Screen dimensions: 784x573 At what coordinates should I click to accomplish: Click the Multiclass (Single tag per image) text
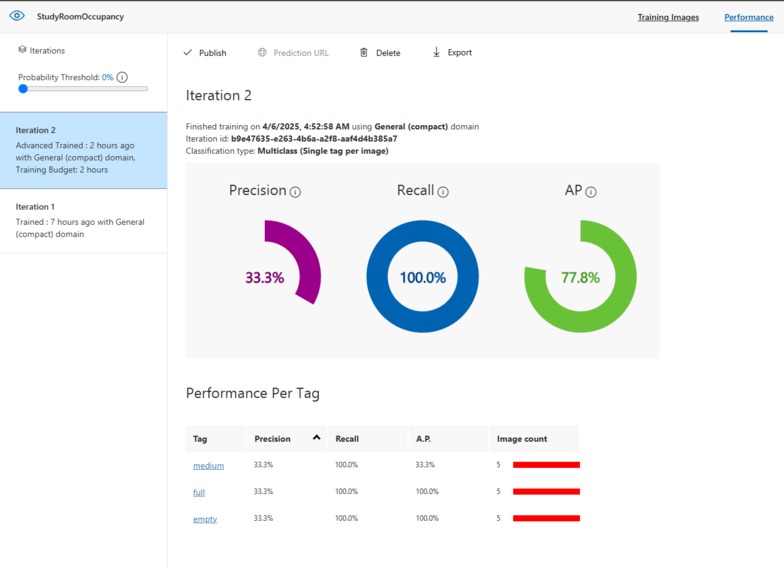pos(322,150)
